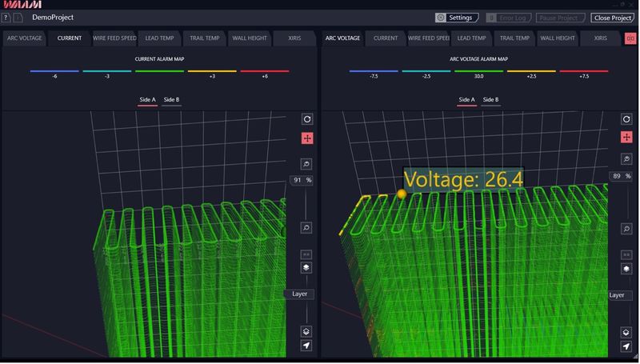640x364 pixels.
Task: Click the left panel zoom slider track
Action: click(306, 204)
